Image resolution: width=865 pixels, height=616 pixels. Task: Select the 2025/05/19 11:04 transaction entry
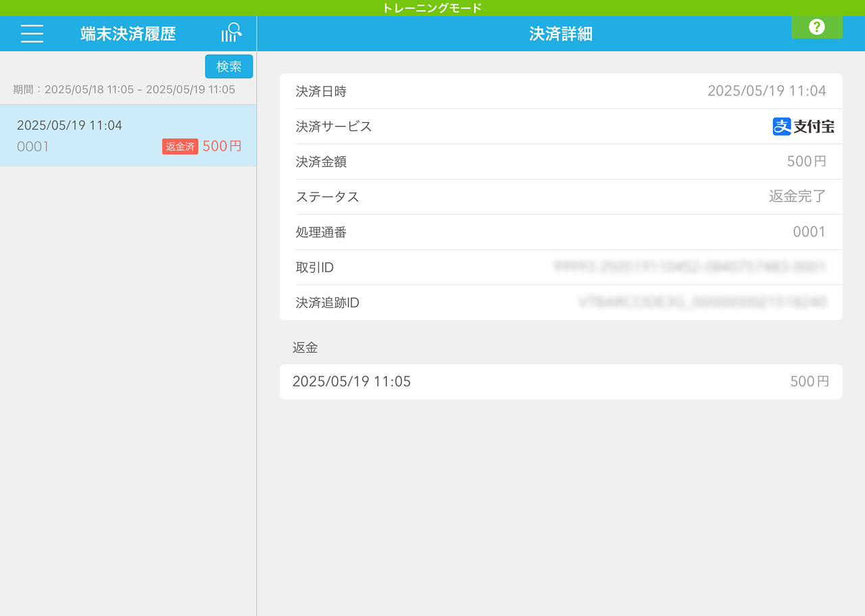coord(128,135)
